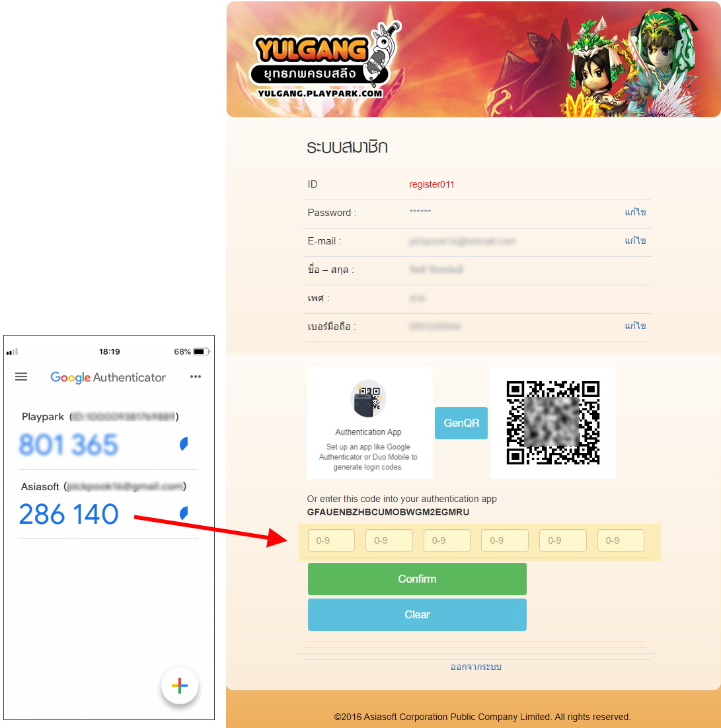The width and height of the screenshot is (721, 728).
Task: Click the blue Clear button
Action: [x=417, y=614]
